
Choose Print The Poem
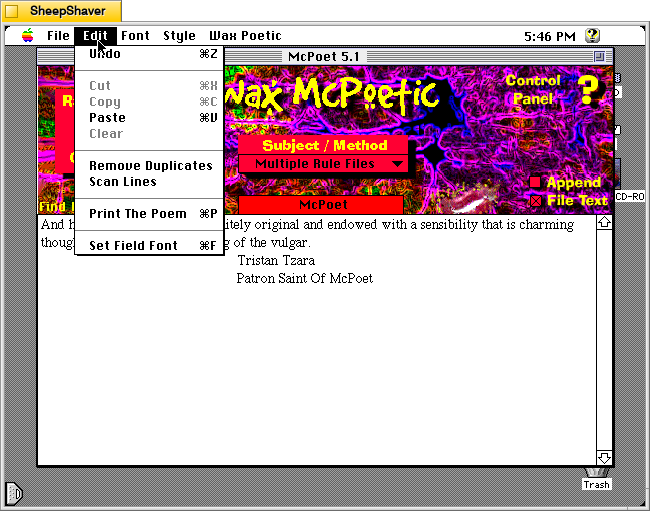149,214
